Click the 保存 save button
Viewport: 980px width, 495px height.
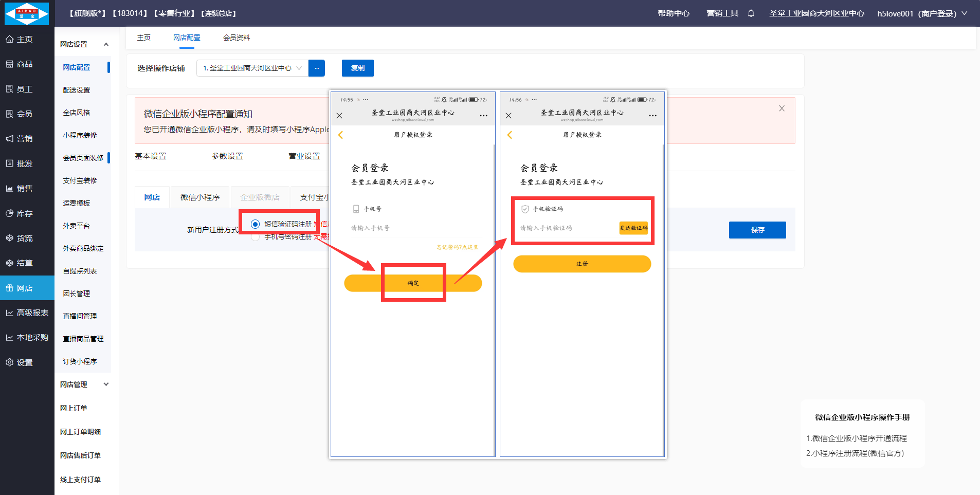click(757, 230)
